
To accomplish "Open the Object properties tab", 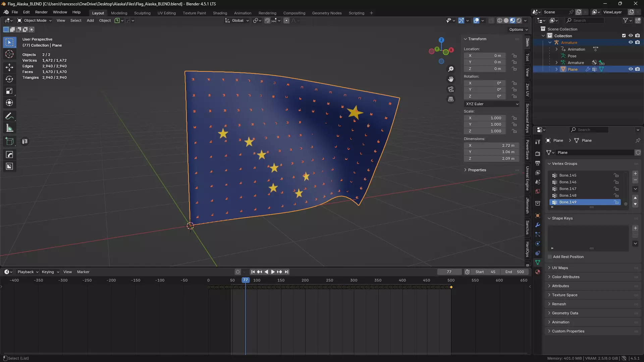I will tap(538, 216).
